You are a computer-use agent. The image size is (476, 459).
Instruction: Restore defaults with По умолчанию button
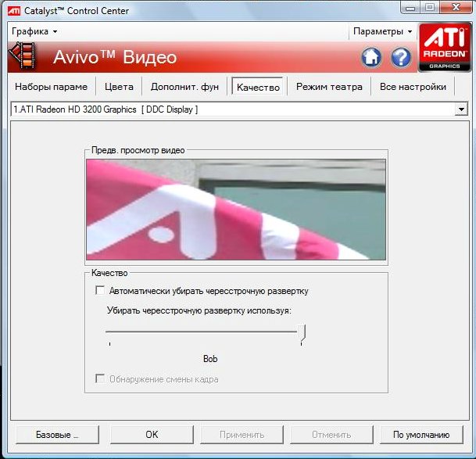click(421, 435)
